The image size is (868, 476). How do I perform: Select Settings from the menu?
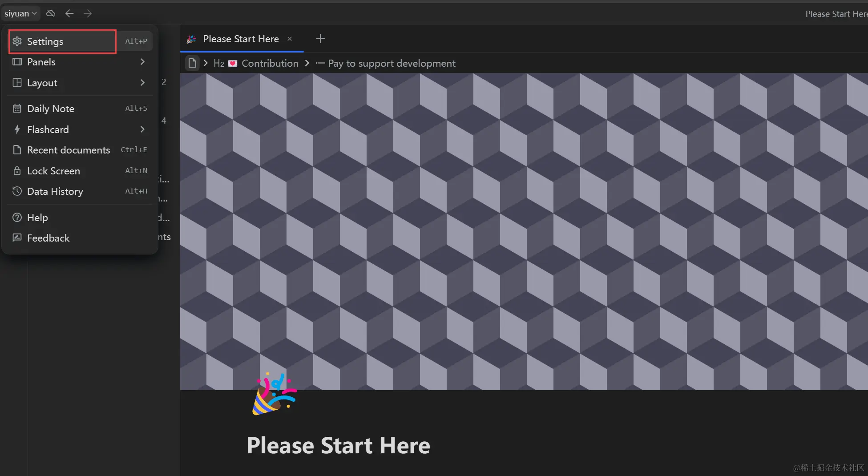44,41
